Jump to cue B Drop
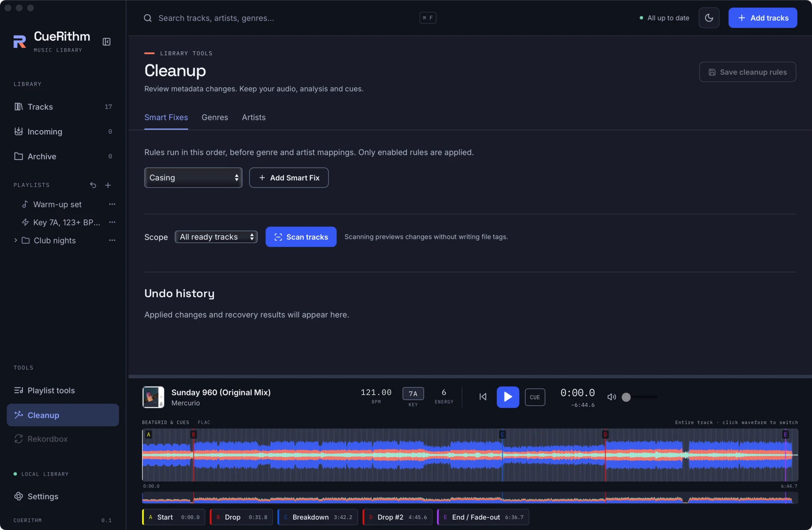Screen dimensions: 812x530 241,517
